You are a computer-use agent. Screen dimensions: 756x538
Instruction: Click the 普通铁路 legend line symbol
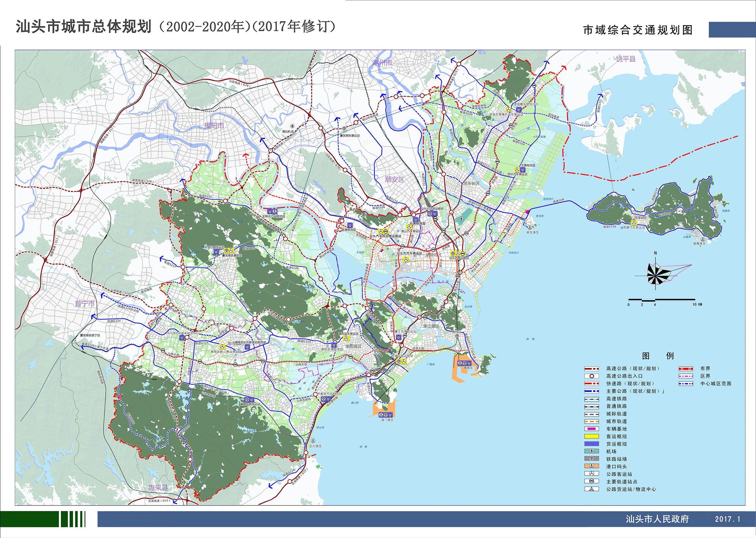point(591,406)
